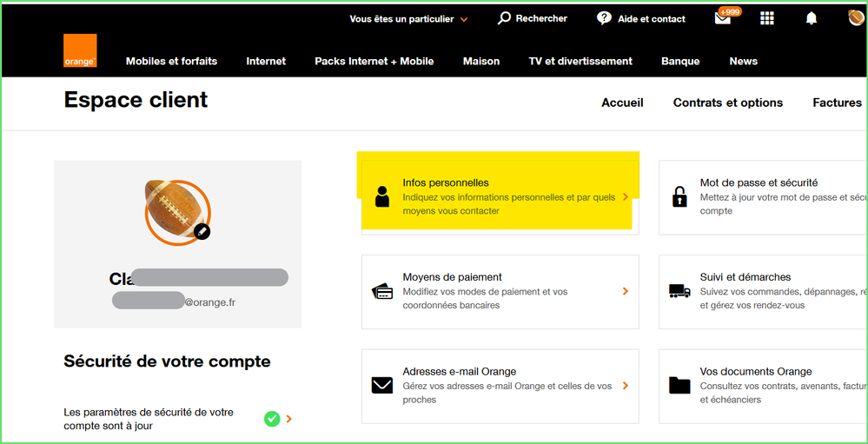Click the Rechercher text link

[x=541, y=18]
